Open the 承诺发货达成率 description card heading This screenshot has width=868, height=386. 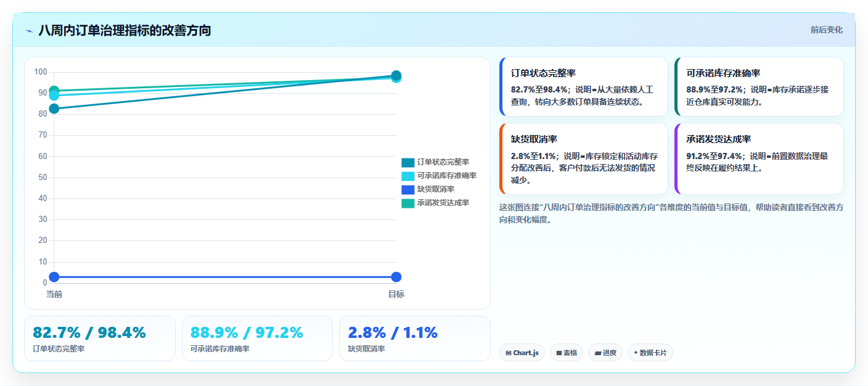click(718, 139)
